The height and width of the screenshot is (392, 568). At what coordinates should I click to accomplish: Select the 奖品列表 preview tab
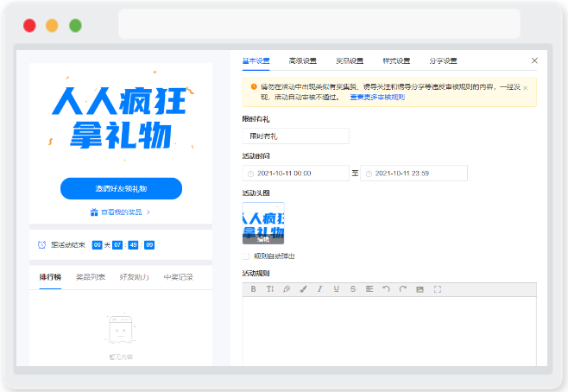(91, 277)
